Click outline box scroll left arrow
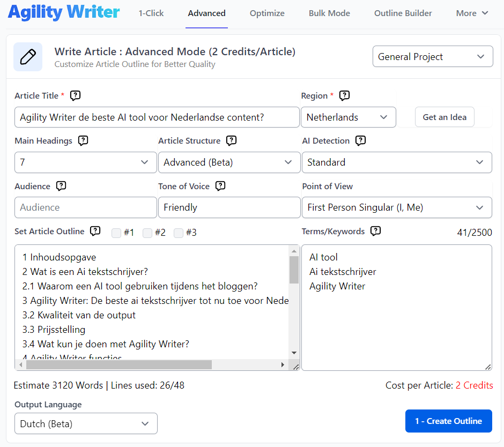This screenshot has width=504, height=447. click(21, 365)
